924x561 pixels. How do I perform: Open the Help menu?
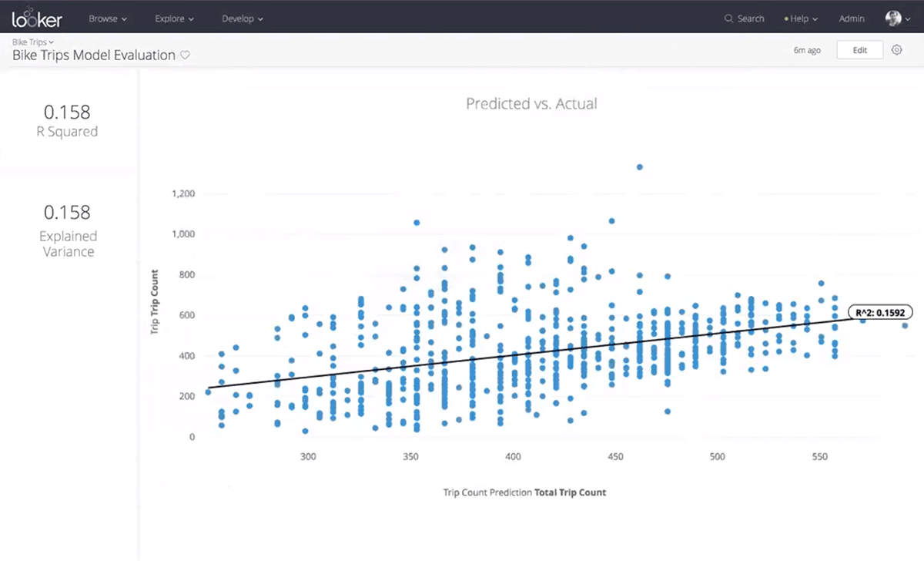tap(801, 18)
